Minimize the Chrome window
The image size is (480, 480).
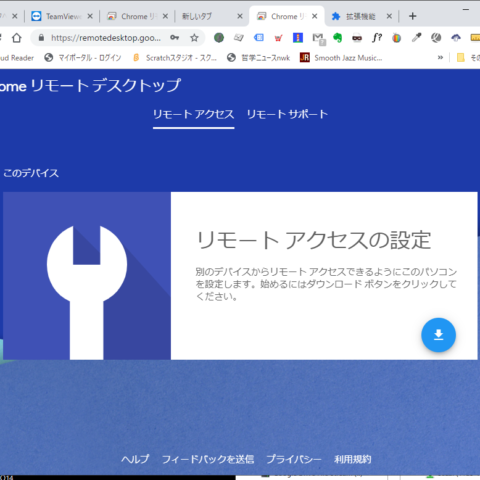(x=466, y=9)
